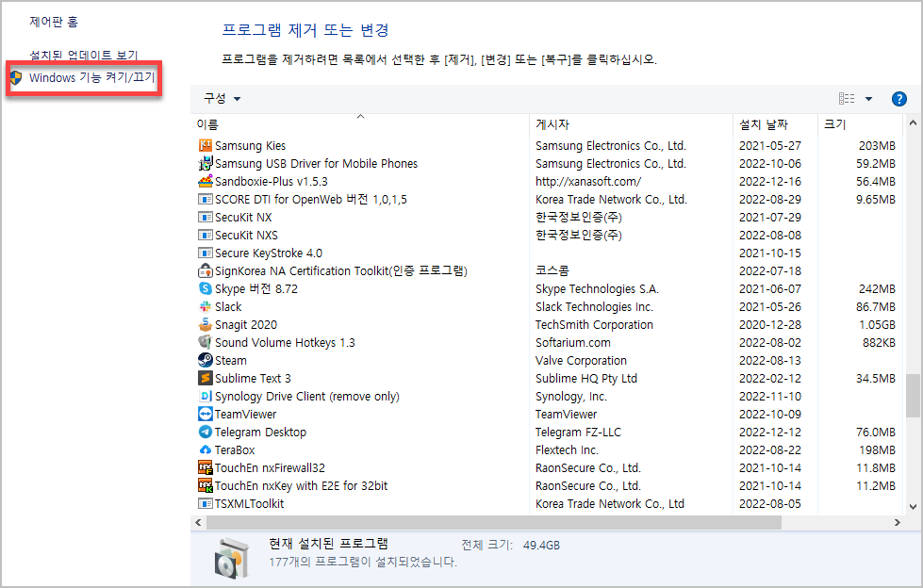This screenshot has height=588, width=923.
Task: Select TouchEn nxKey with E2E for 32bit
Action: [x=301, y=485]
